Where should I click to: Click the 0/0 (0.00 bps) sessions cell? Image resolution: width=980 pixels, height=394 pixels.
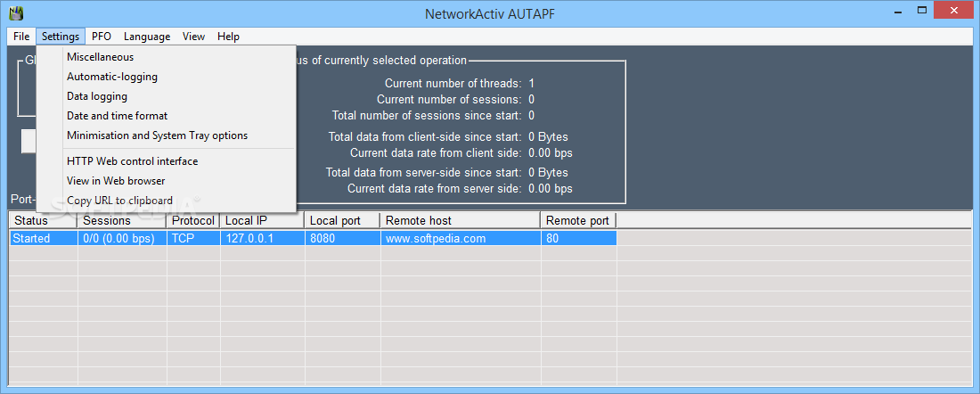pyautogui.click(x=123, y=238)
